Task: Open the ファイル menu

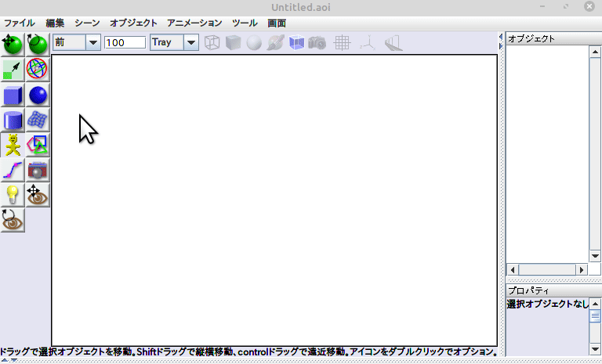Action: click(19, 23)
